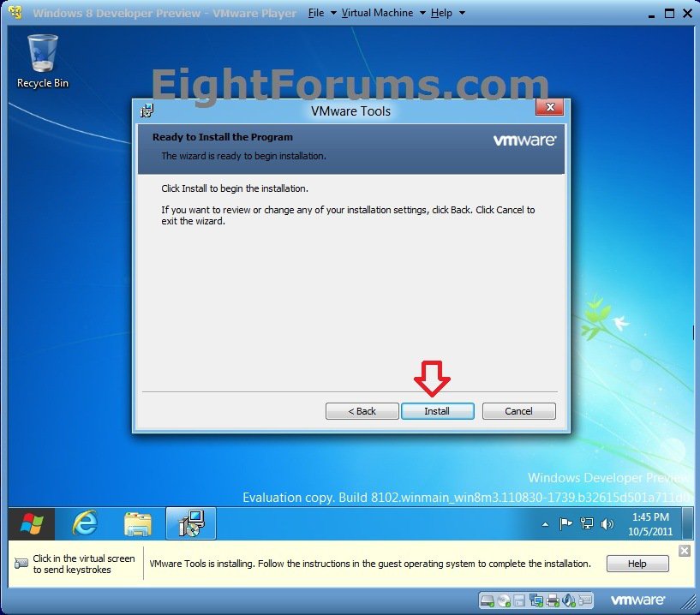Open the Virtual Machine menu
The height and width of the screenshot is (615, 700).
377,14
